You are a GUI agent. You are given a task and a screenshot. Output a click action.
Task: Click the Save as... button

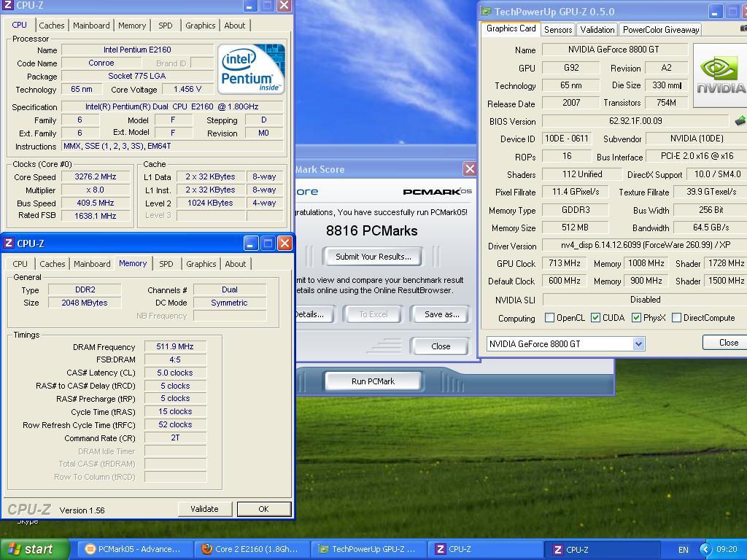[441, 314]
